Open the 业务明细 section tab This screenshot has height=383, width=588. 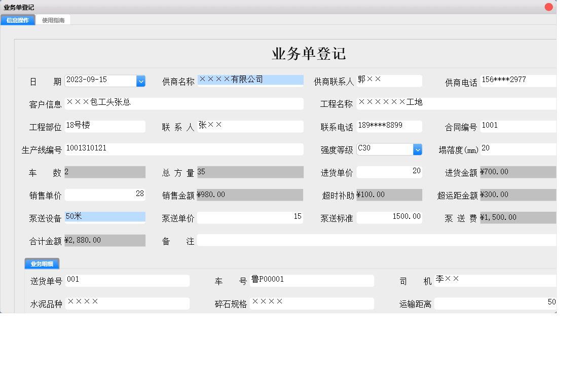click(x=42, y=263)
